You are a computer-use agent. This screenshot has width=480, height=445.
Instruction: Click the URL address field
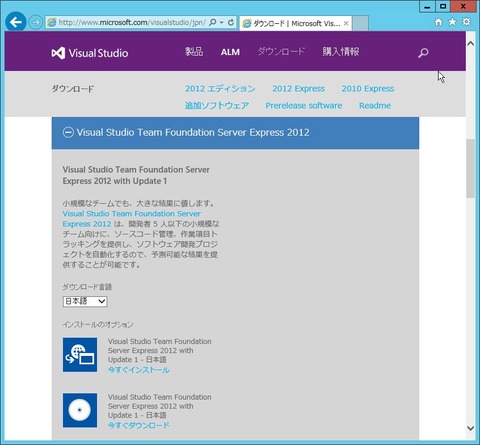point(132,22)
